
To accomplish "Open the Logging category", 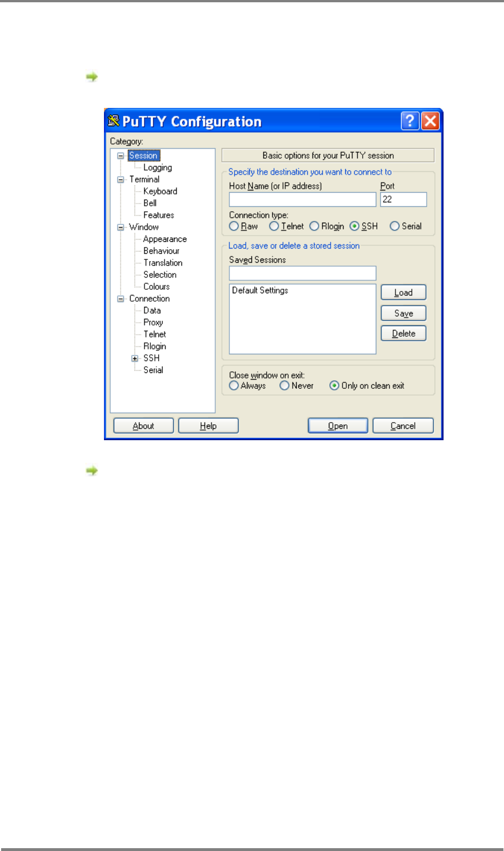I will (x=158, y=167).
